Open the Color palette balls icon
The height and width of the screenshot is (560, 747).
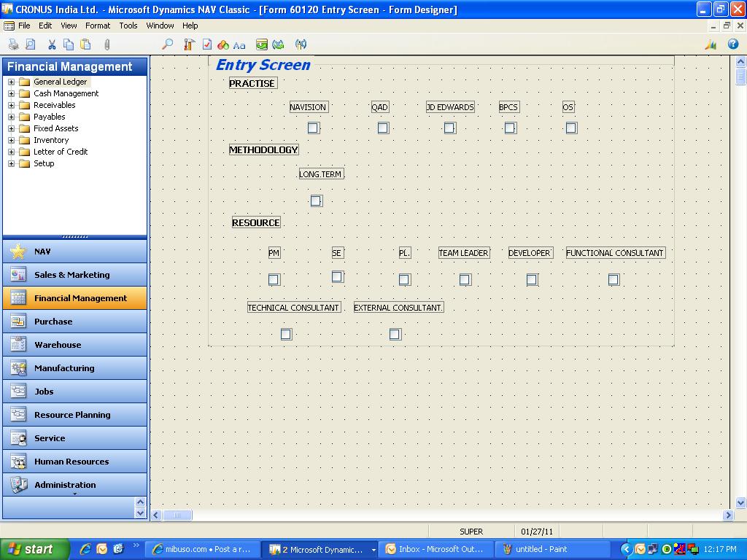click(223, 44)
